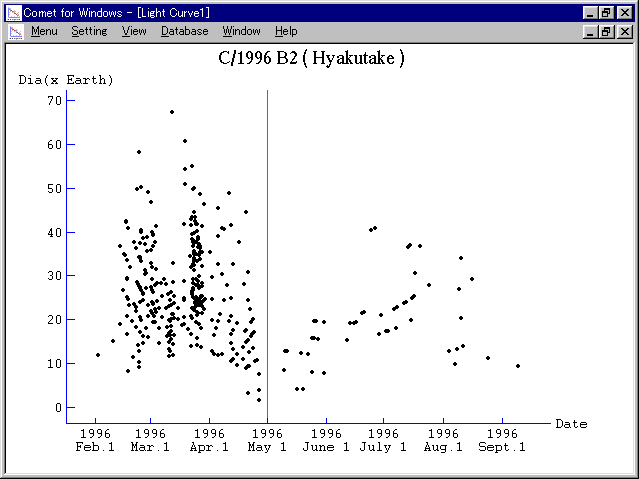Screen dimensions: 639x479
Task: Close the Light Curve1 child window
Action: (625, 31)
